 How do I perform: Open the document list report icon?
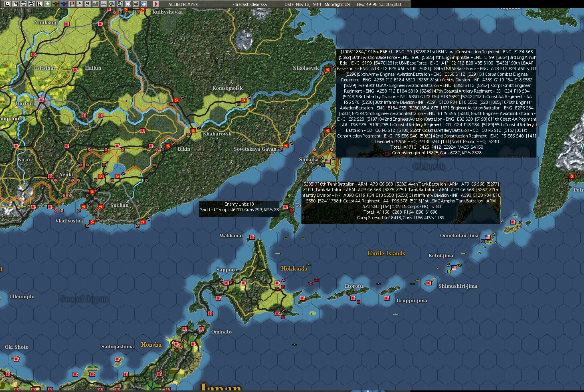coord(15,4)
